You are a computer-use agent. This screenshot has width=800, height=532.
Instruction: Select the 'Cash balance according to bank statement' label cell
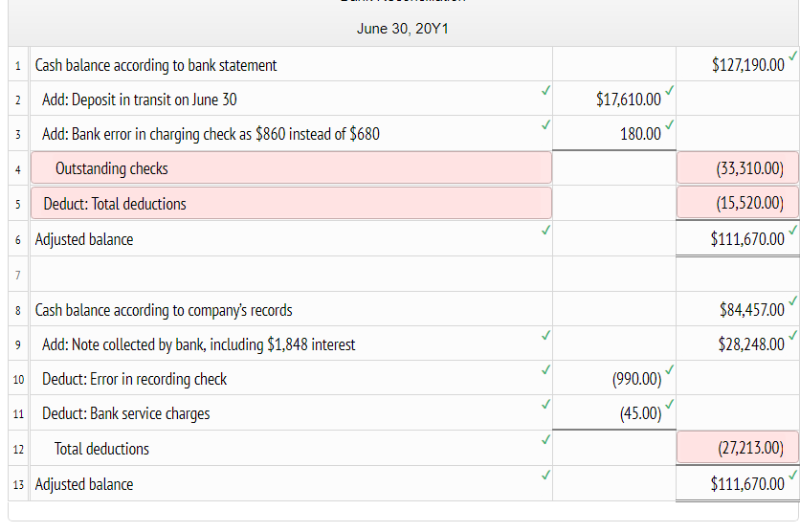291,64
